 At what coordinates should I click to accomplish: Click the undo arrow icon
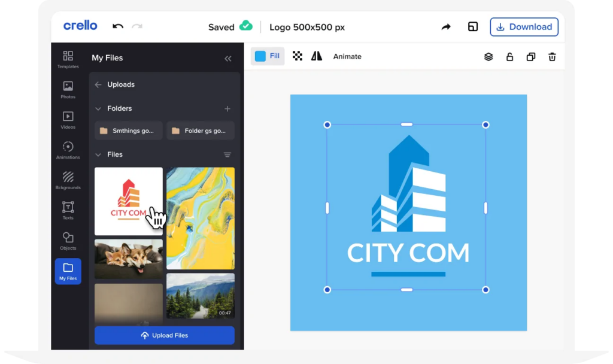(x=118, y=26)
